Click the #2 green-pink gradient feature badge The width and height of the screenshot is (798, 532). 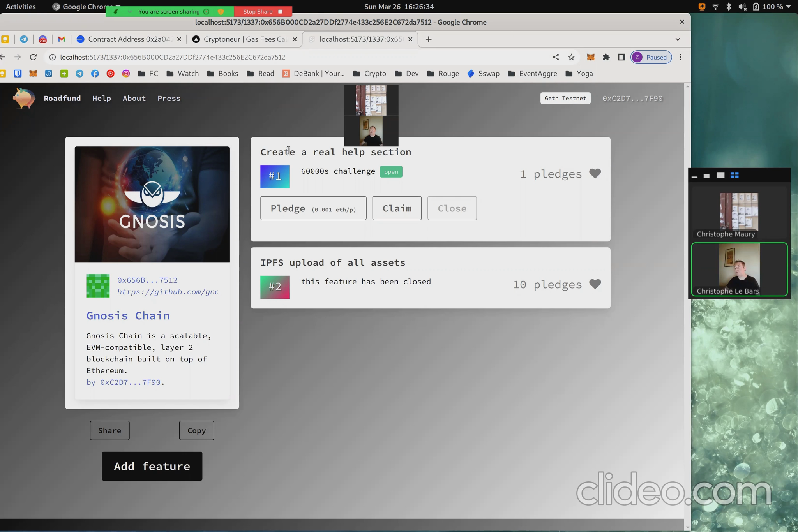(275, 287)
